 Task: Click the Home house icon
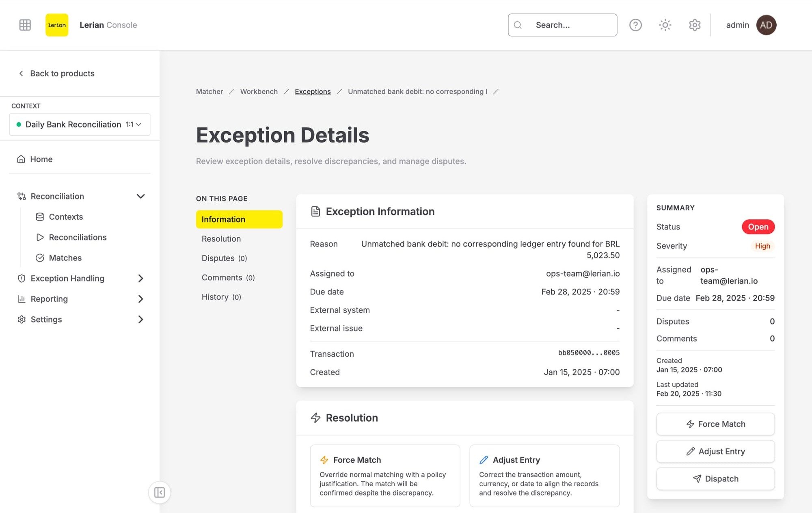coord(21,159)
